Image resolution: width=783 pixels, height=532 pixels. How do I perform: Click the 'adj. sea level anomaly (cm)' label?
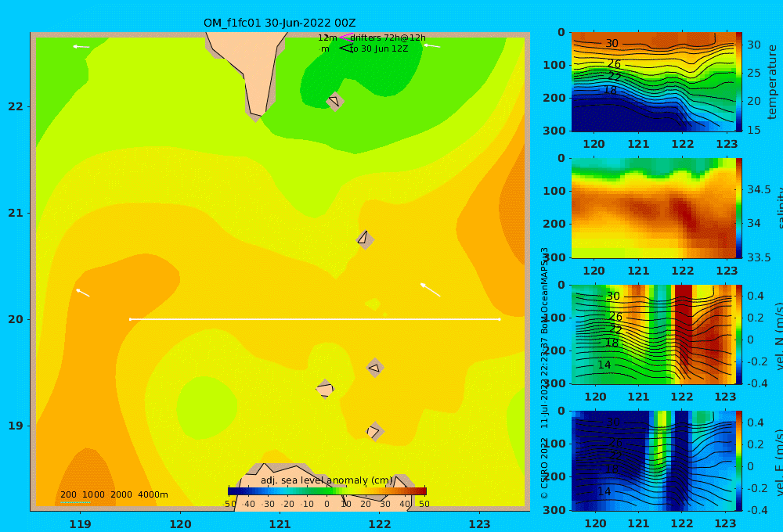(x=327, y=480)
